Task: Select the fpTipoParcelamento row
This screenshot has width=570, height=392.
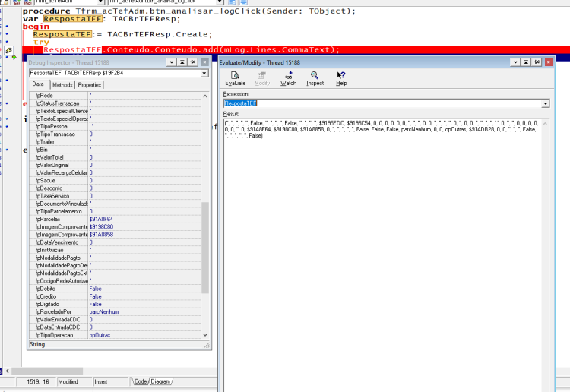Action: pyautogui.click(x=115, y=211)
